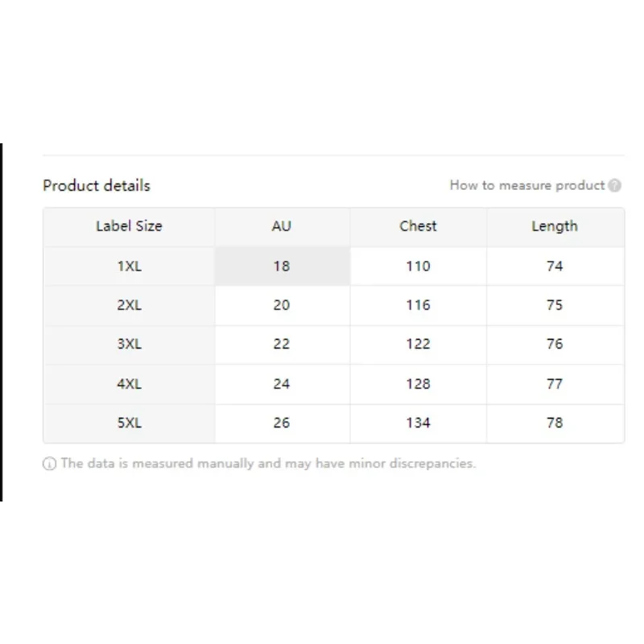The width and height of the screenshot is (644, 644).
Task: Click the Label Size column header
Action: pos(129,226)
